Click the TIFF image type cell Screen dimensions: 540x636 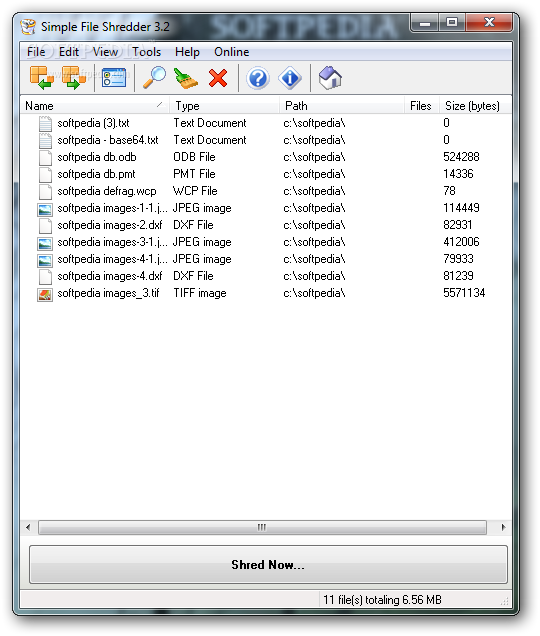(x=200, y=293)
